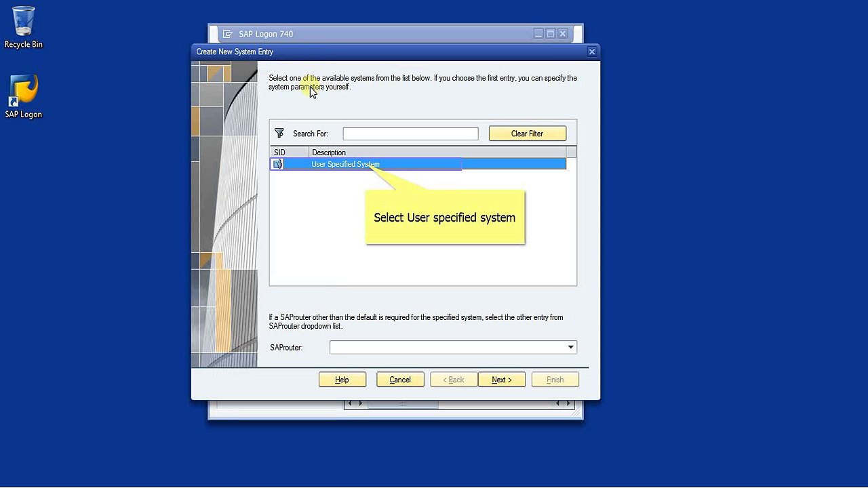This screenshot has height=488, width=868.
Task: Click the funnel filter icon beside Search For
Action: click(279, 134)
